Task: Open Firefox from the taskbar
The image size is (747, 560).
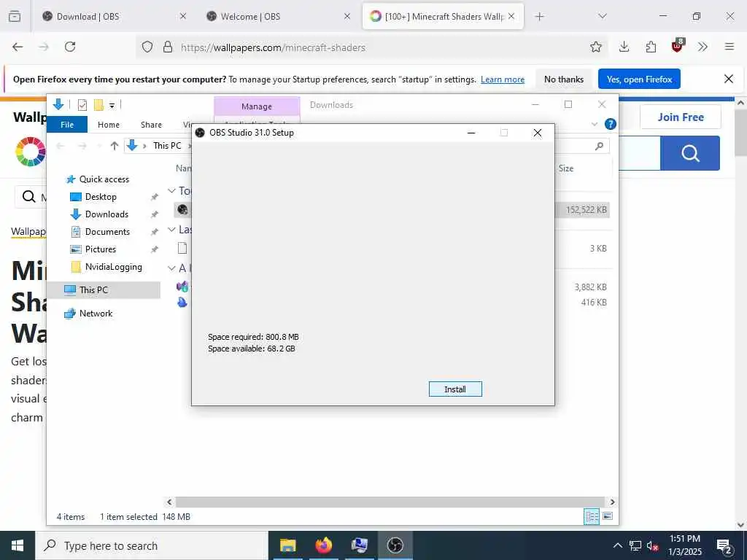Action: pos(323,545)
